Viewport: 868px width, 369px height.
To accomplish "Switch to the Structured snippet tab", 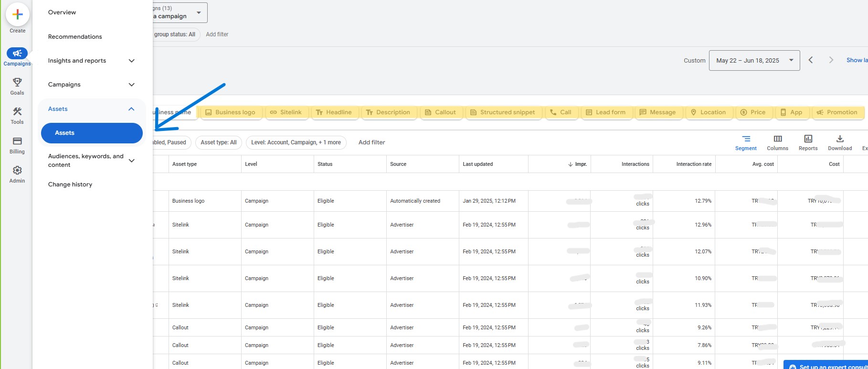I will coord(503,112).
